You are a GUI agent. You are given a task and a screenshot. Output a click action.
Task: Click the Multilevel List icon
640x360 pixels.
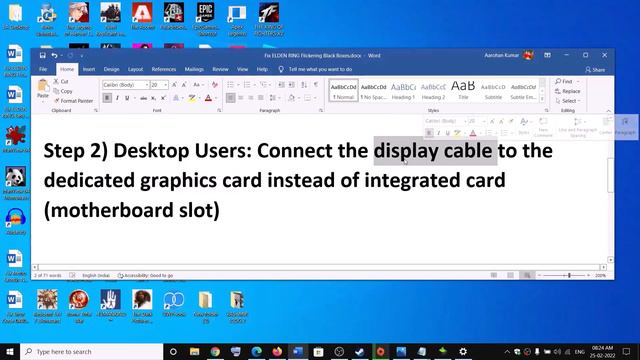tap(264, 85)
